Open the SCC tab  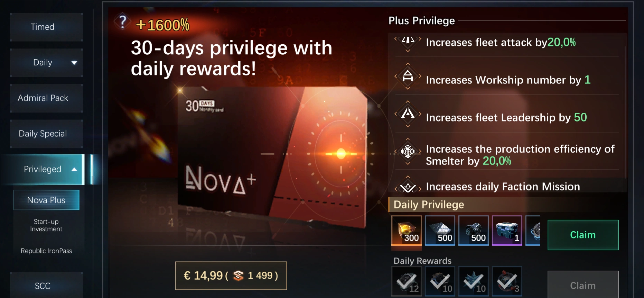(46, 285)
